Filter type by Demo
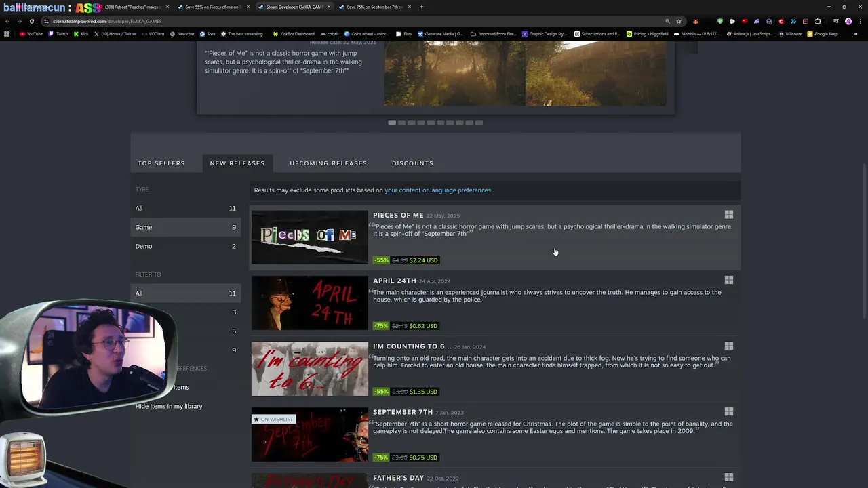This screenshot has width=868, height=488. pyautogui.click(x=185, y=246)
